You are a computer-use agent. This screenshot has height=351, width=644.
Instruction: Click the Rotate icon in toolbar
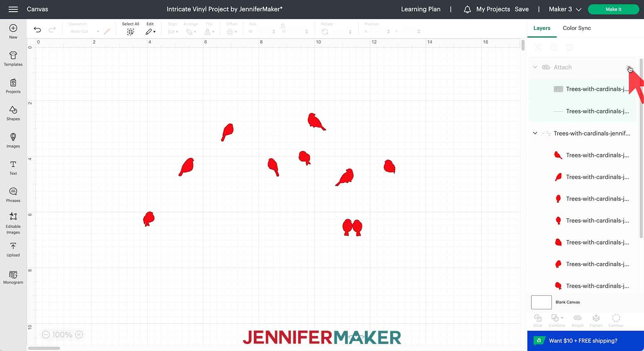[x=325, y=32]
